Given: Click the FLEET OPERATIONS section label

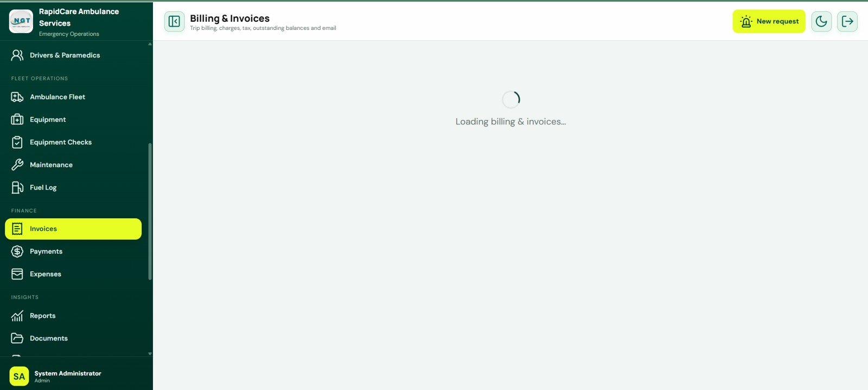Looking at the screenshot, I should pos(40,79).
